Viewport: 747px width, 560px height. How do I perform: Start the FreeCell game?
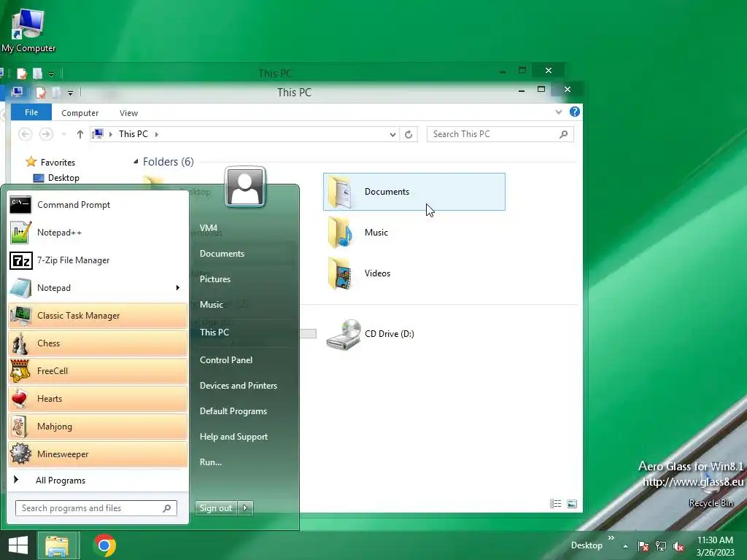click(x=98, y=371)
